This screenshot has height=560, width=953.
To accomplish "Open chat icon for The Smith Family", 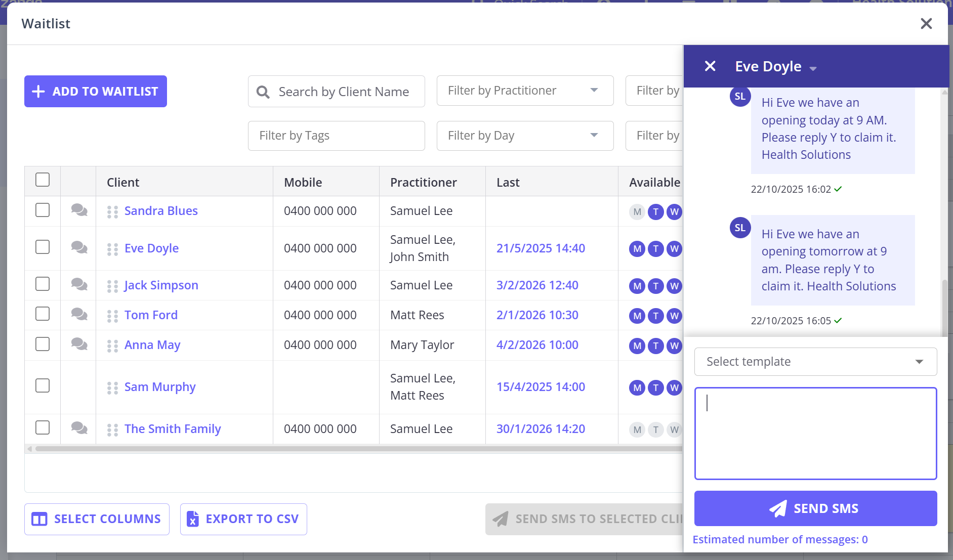I will coord(79,428).
